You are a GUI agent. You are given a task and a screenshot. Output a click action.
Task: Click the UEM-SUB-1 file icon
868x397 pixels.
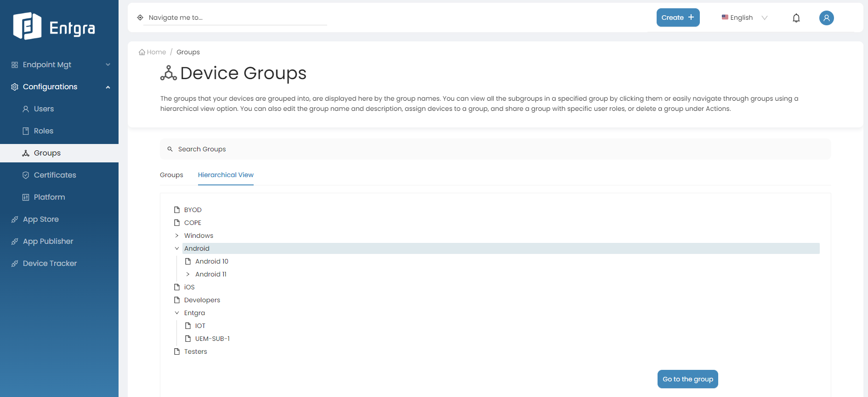click(188, 339)
